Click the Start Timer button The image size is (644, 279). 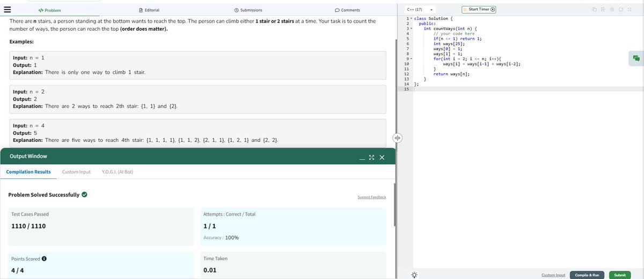pyautogui.click(x=479, y=9)
